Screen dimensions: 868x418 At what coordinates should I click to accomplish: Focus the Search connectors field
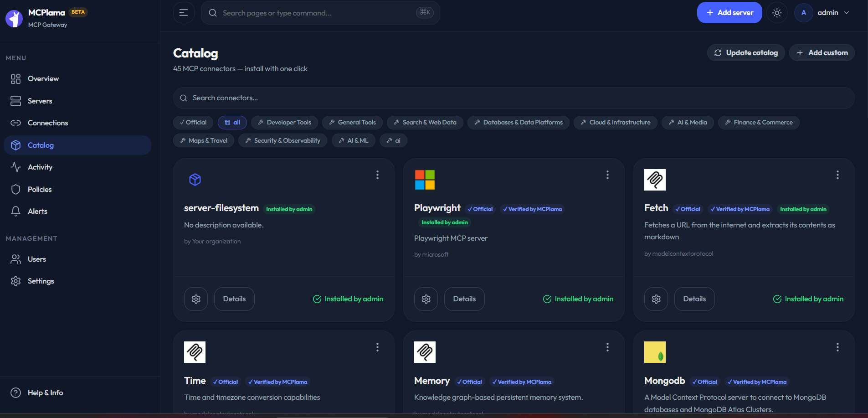pyautogui.click(x=514, y=98)
